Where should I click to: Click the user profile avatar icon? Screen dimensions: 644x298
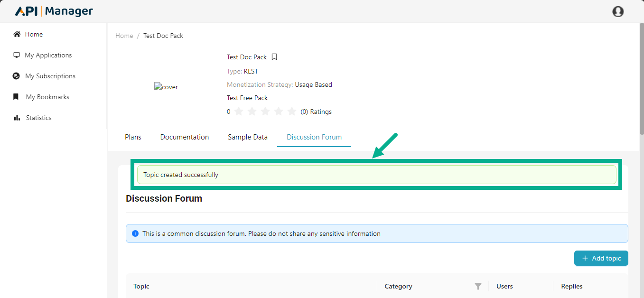(x=618, y=11)
